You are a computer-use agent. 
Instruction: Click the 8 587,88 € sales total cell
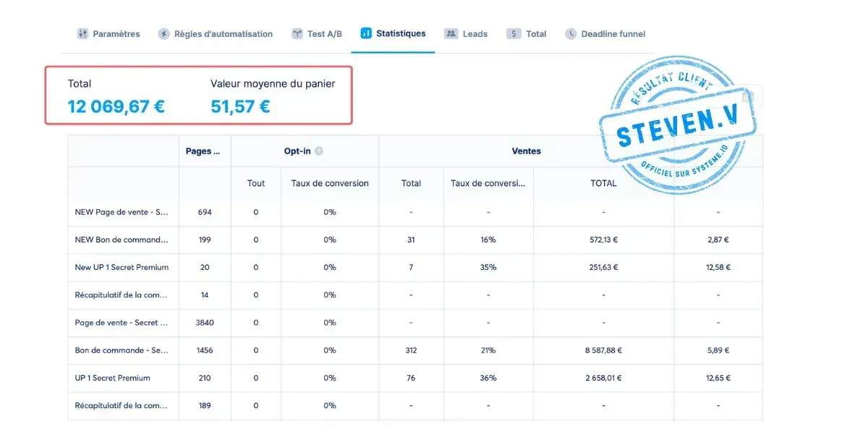pyautogui.click(x=603, y=350)
